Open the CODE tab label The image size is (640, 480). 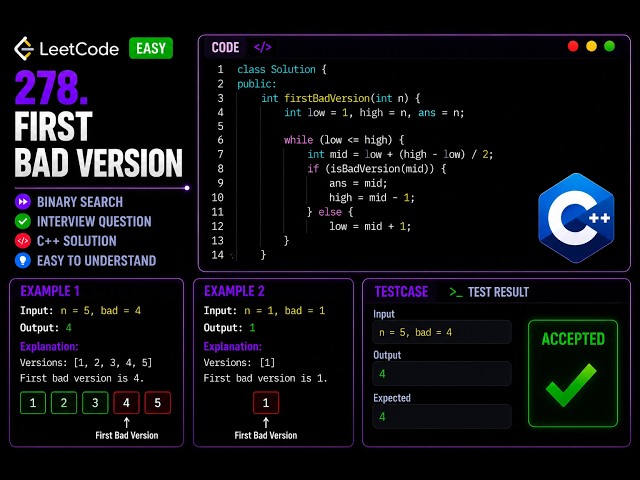225,47
